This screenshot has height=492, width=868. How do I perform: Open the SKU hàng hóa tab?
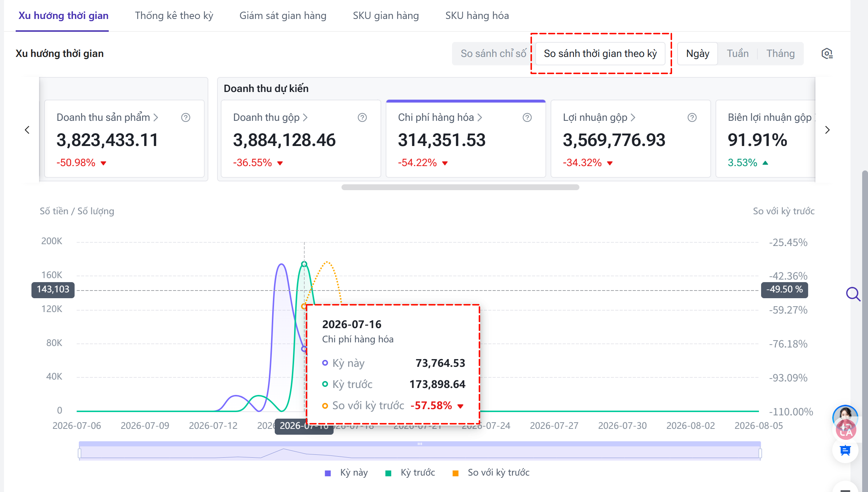477,16
